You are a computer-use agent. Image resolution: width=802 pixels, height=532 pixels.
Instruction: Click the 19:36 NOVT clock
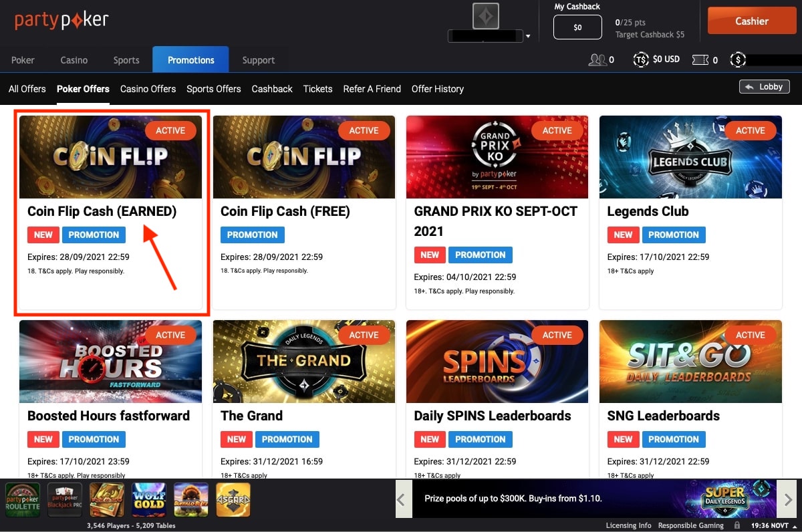tap(771, 525)
